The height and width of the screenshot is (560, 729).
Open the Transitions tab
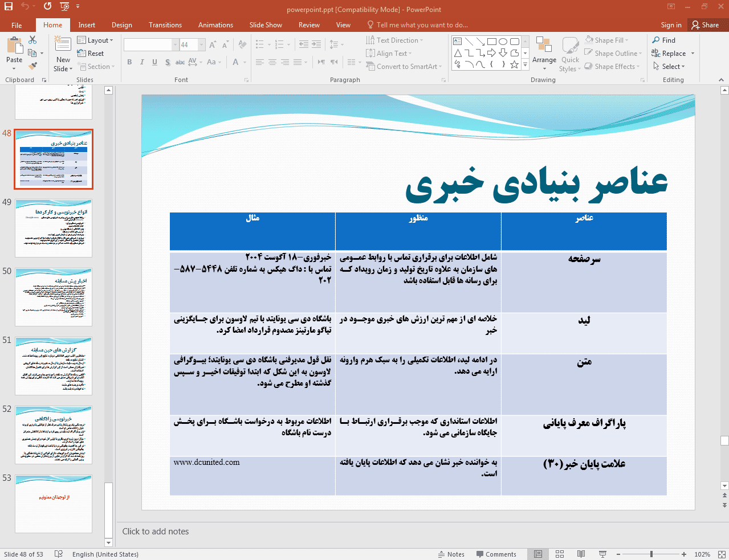coord(165,25)
